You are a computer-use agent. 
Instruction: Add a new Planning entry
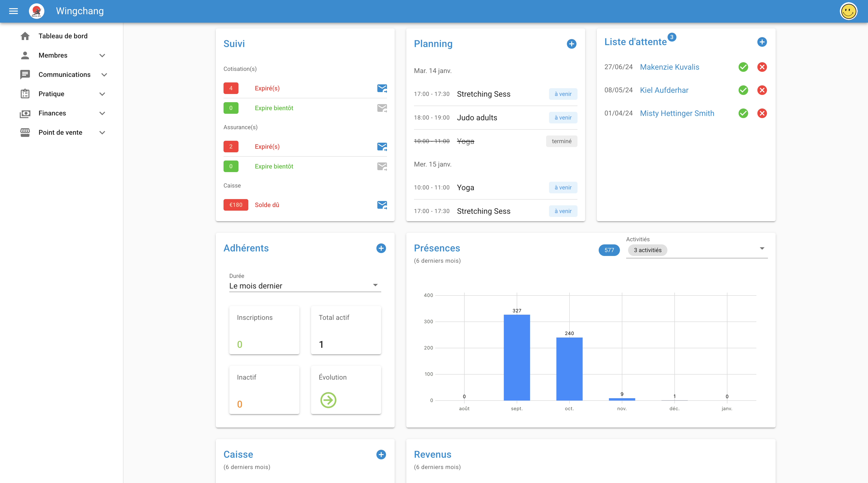pyautogui.click(x=571, y=44)
